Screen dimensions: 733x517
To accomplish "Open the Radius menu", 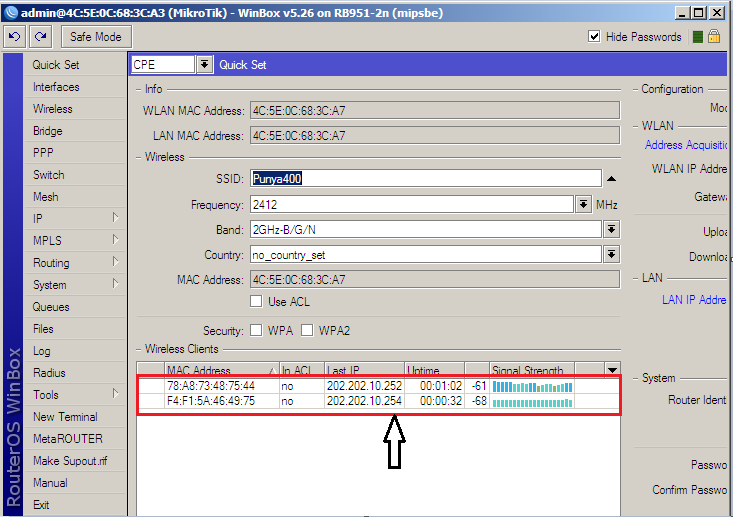I will tap(75, 373).
